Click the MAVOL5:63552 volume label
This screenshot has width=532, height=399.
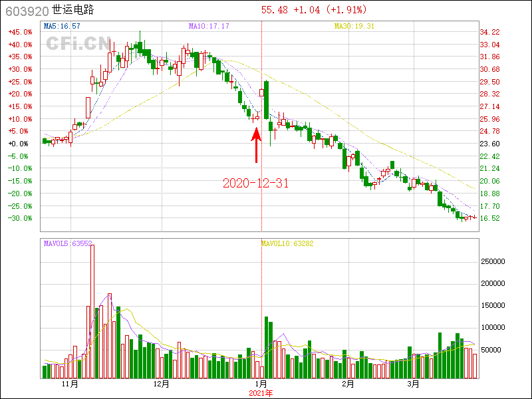click(67, 243)
